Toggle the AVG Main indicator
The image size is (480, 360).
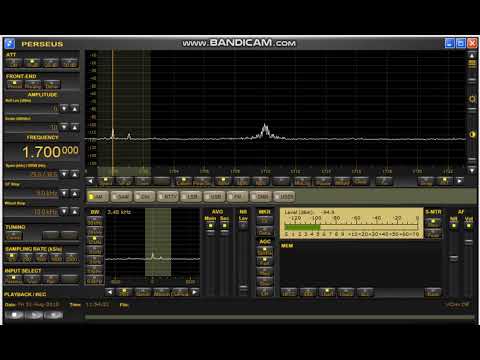pyautogui.click(x=210, y=226)
